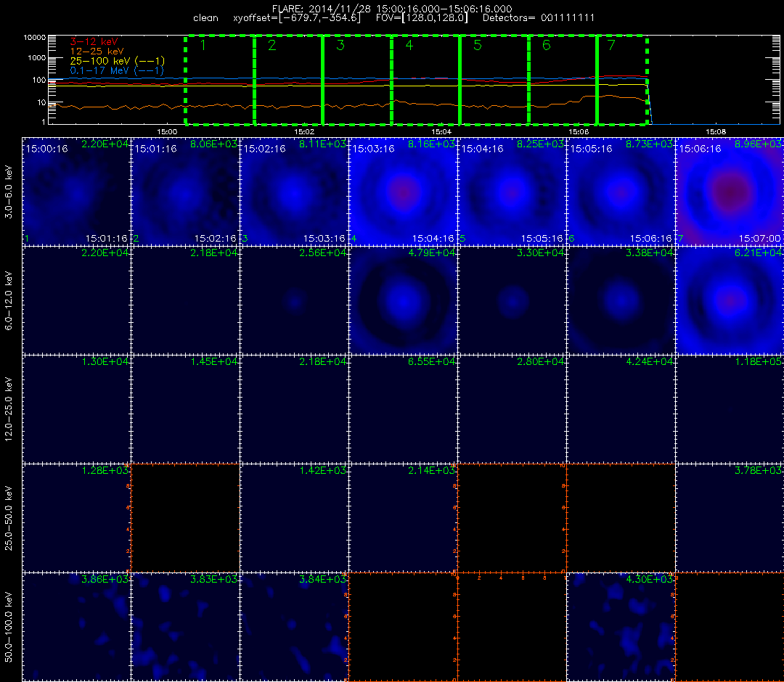
Task: Click the peak value 1.42E+03
Action: click(x=322, y=471)
